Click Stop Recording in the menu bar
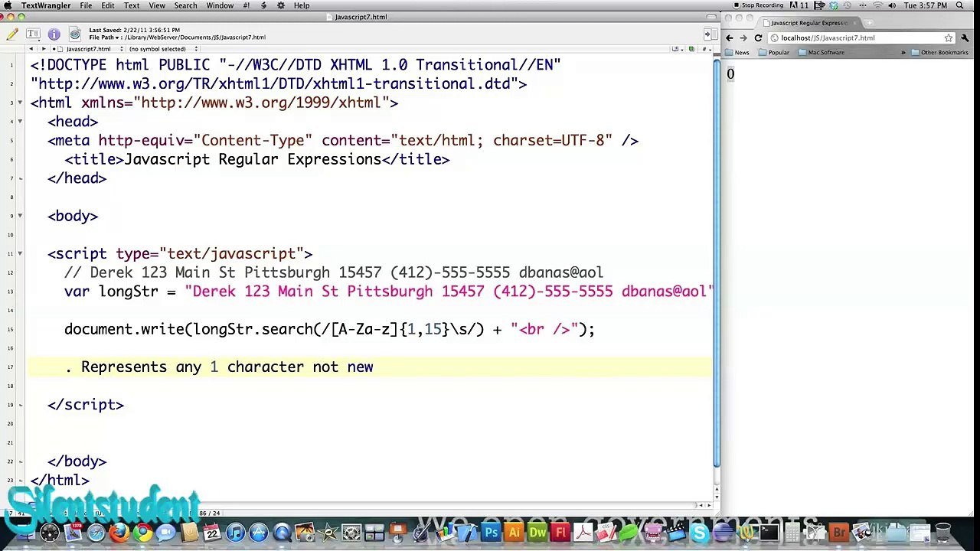980x551 pixels. point(758,5)
